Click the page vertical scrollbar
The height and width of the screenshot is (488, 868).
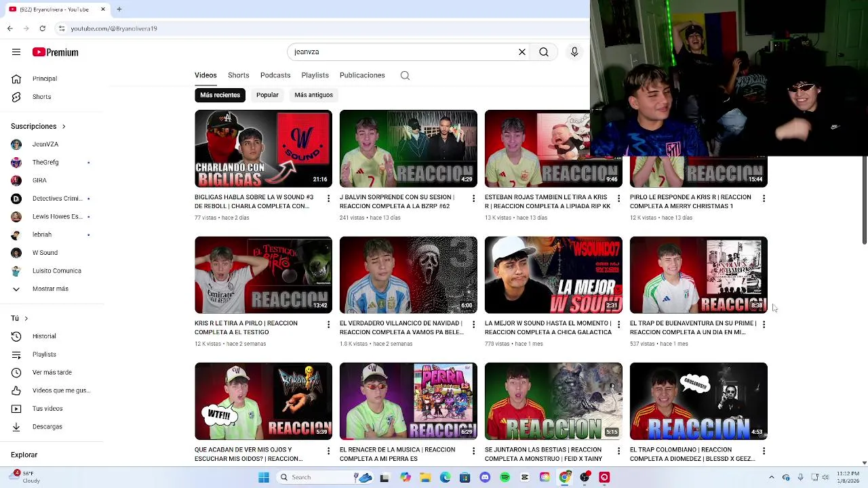864,200
